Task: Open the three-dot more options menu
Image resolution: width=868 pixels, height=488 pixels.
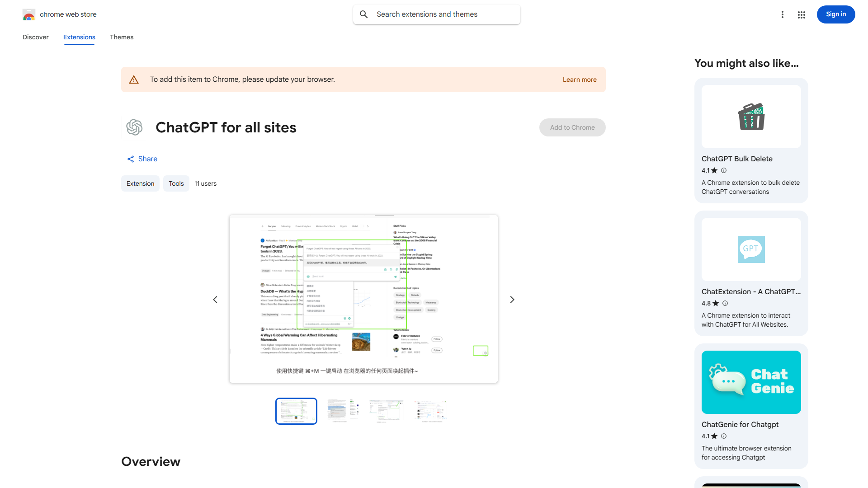Action: [783, 14]
